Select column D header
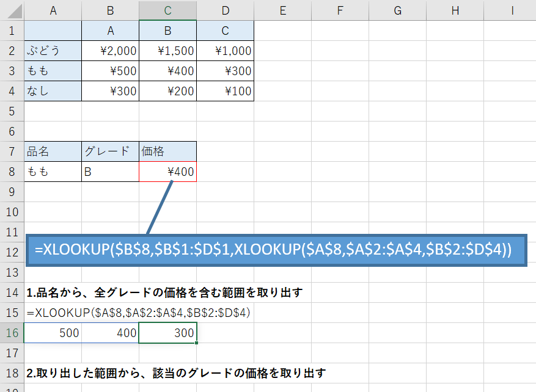 (225, 9)
